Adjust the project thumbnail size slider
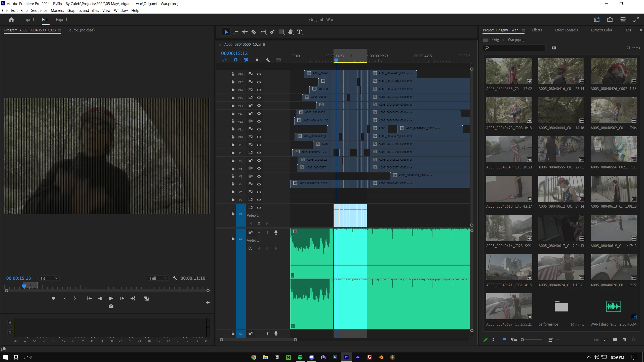The height and width of the screenshot is (362, 644). click(x=522, y=340)
